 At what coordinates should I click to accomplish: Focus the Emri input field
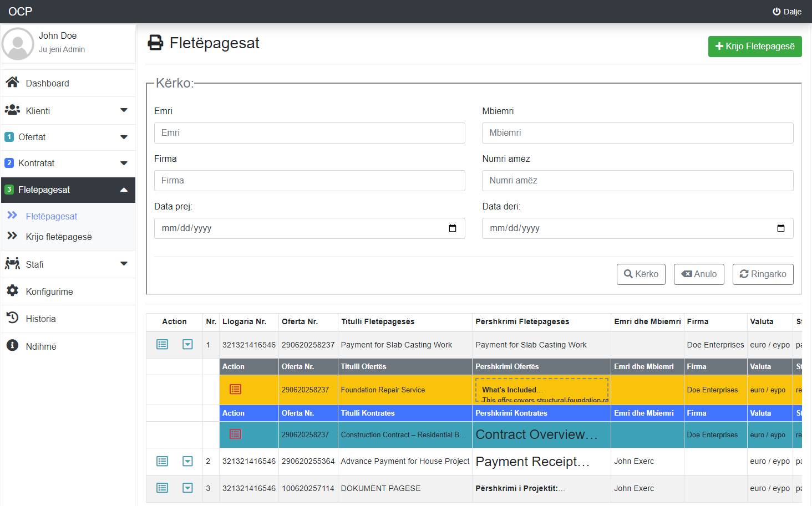point(309,133)
